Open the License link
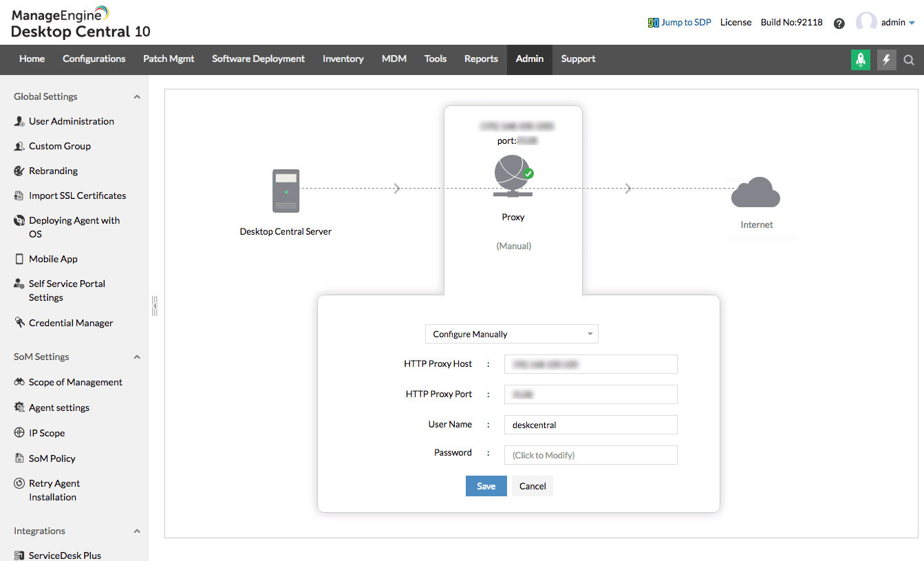Viewport: 924px width, 561px height. coord(736,23)
